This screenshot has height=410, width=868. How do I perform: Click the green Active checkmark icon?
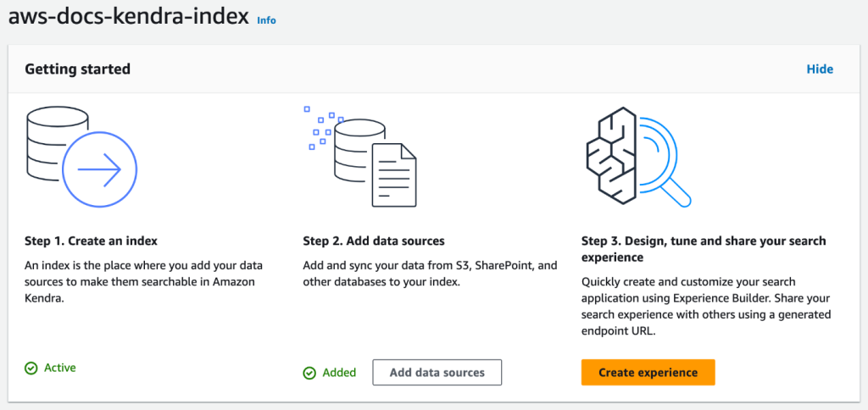32,368
